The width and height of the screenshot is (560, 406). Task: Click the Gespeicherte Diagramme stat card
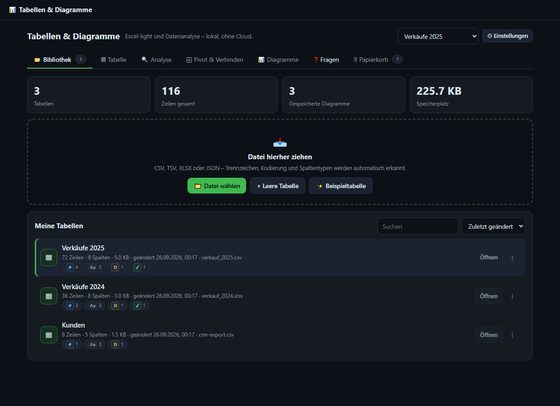coord(344,95)
